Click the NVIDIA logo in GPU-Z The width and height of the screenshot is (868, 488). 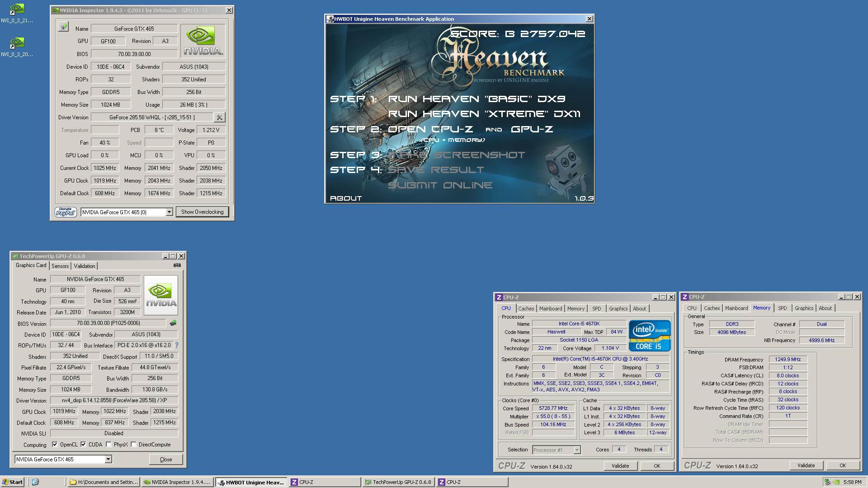pos(161,295)
